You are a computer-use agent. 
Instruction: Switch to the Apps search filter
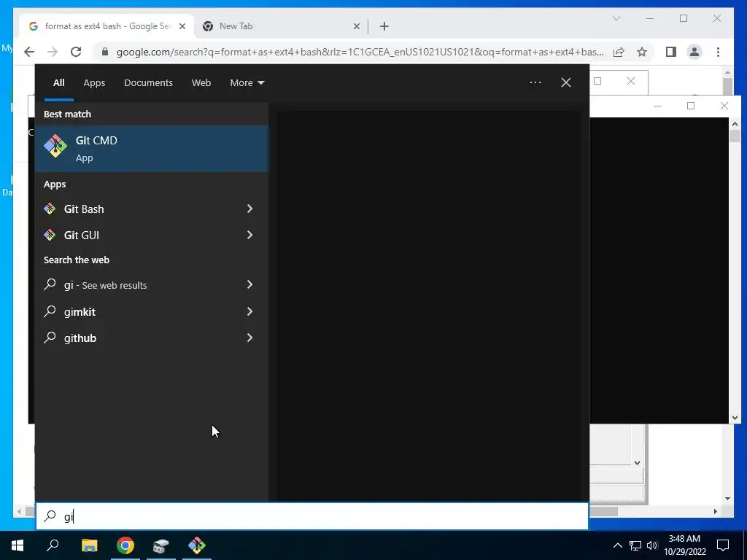click(x=94, y=83)
